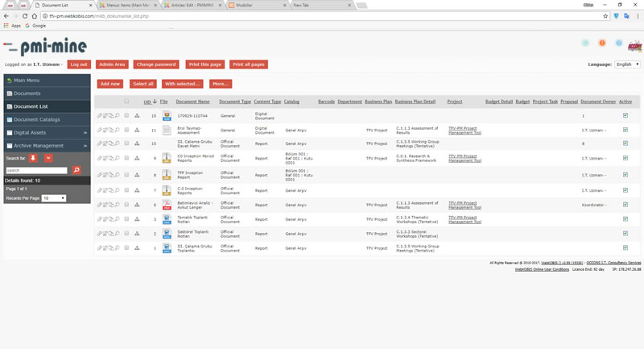644x349 pixels.
Task: Click the orange alert icon in the header
Action: click(x=601, y=43)
